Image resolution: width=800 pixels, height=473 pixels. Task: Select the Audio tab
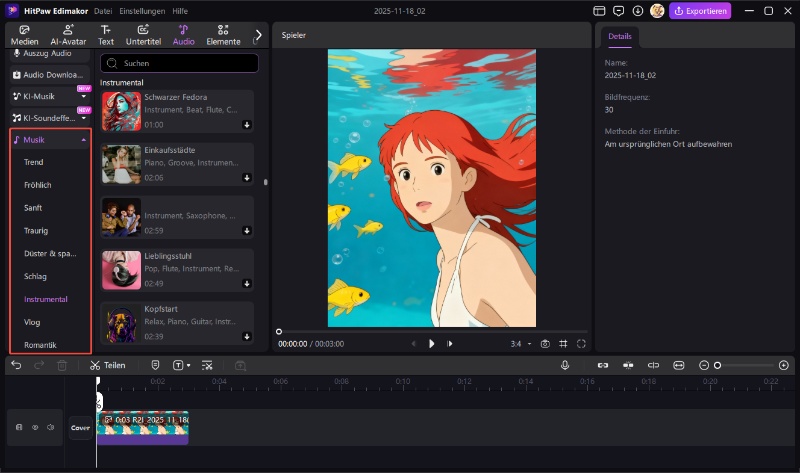(184, 35)
